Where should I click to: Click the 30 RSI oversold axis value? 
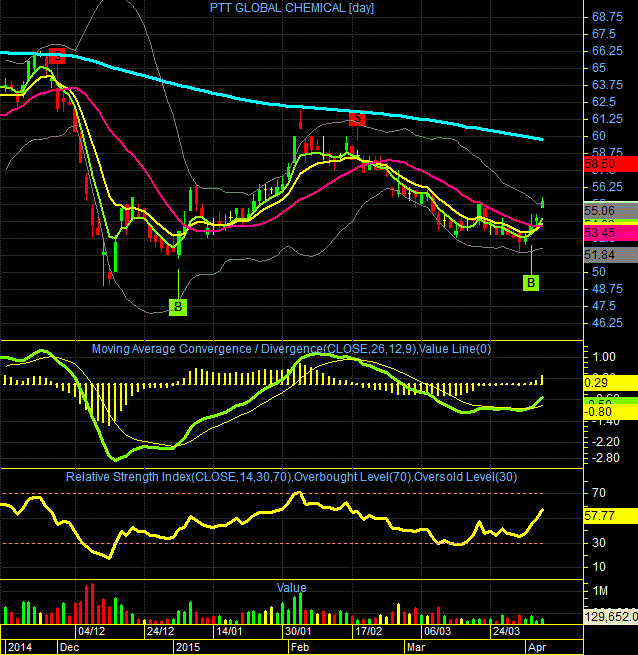point(599,543)
